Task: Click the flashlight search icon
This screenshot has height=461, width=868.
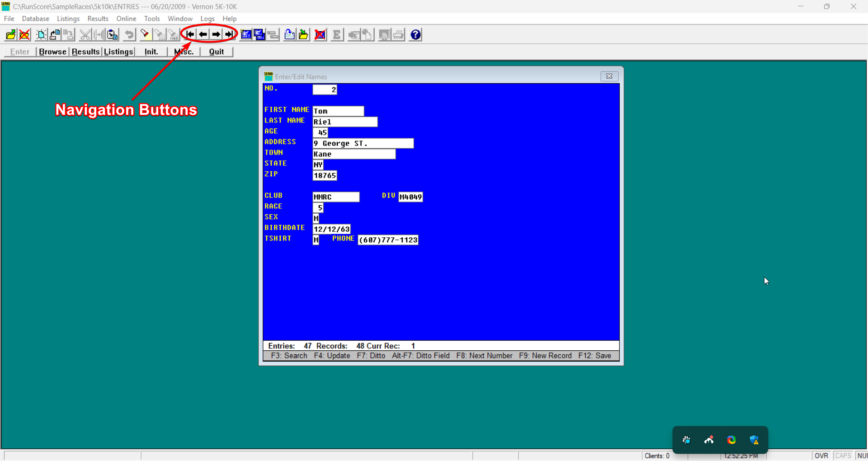Action: (146, 35)
